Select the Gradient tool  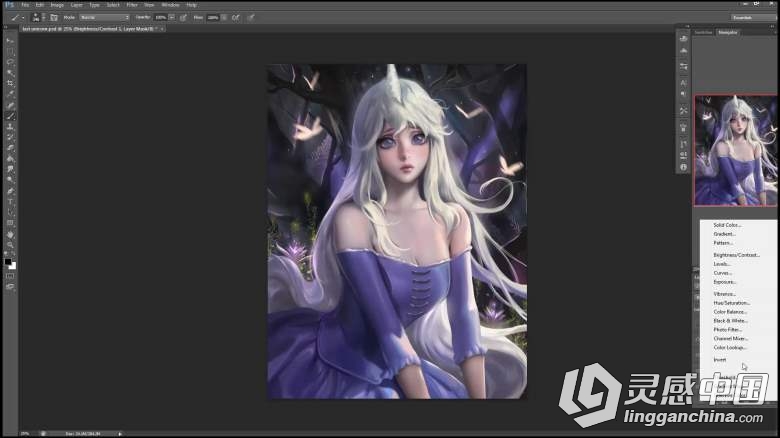click(10, 159)
